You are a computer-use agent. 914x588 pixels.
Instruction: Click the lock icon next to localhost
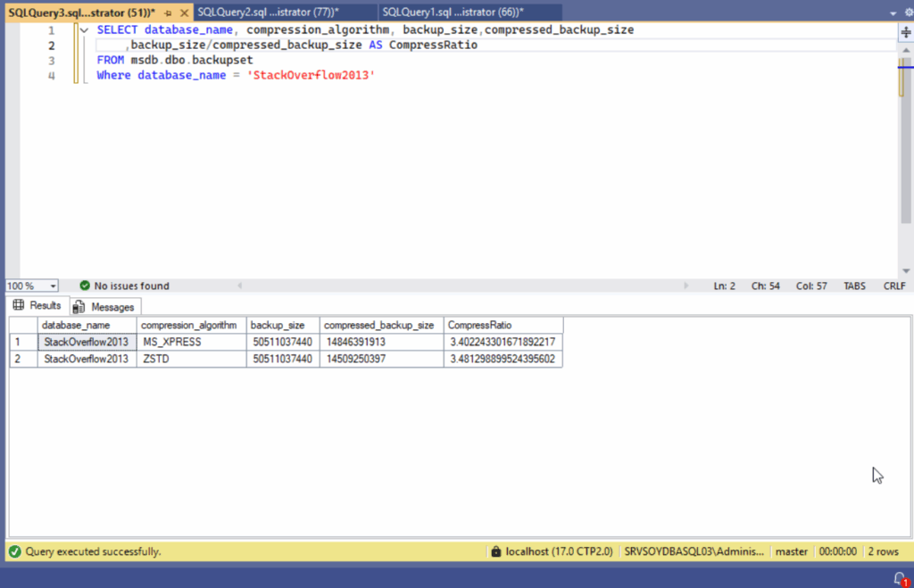click(494, 551)
